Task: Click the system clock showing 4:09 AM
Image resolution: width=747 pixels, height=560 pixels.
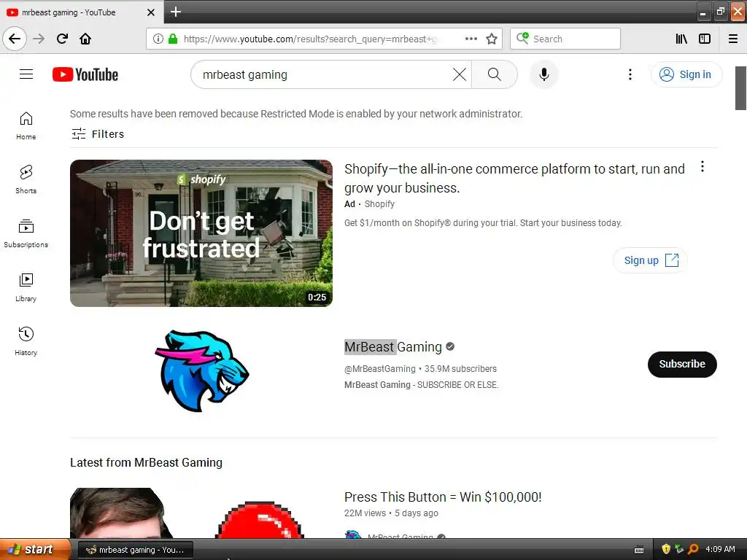Action: click(720, 549)
